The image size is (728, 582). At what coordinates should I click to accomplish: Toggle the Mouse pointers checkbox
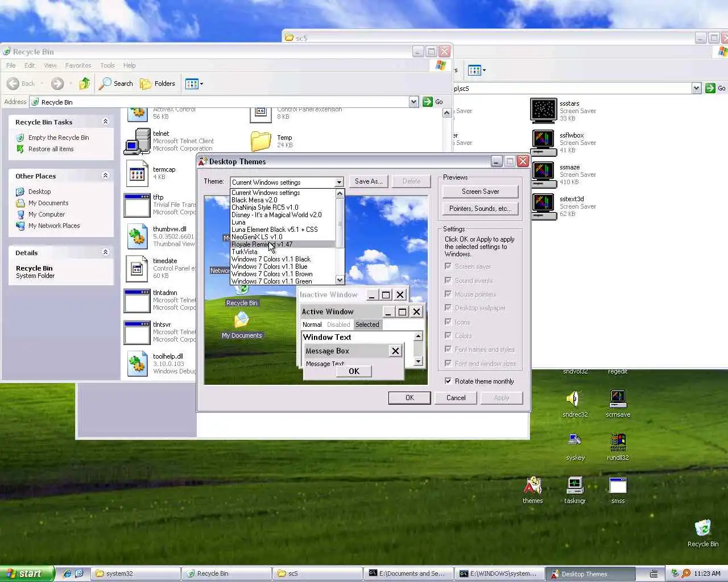448,294
